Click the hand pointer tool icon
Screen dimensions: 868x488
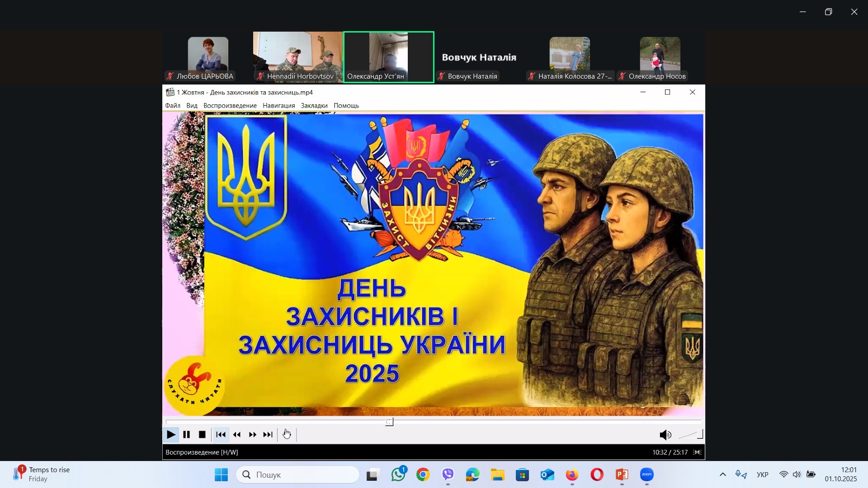tap(287, 434)
